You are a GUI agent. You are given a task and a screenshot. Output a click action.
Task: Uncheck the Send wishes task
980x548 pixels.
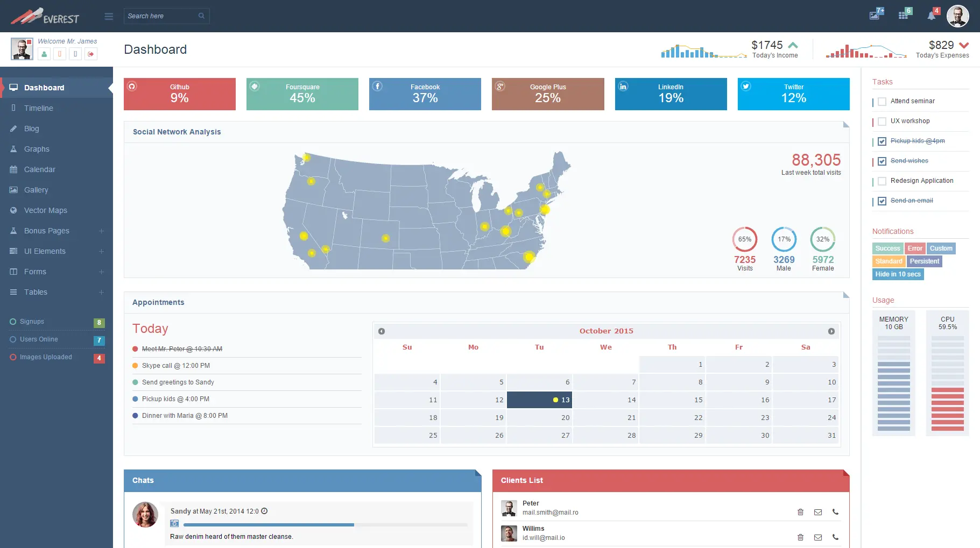point(882,161)
